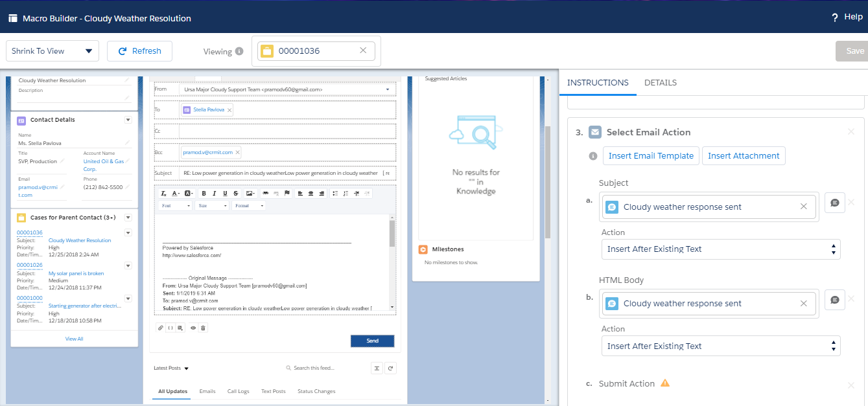Screen dimensions: 868x406
Task: Click the Refresh button
Action: (x=139, y=51)
